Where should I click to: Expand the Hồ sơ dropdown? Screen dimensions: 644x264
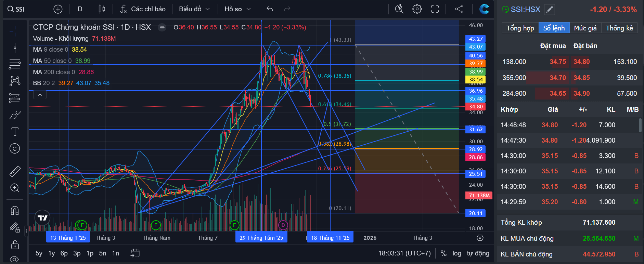tap(237, 9)
